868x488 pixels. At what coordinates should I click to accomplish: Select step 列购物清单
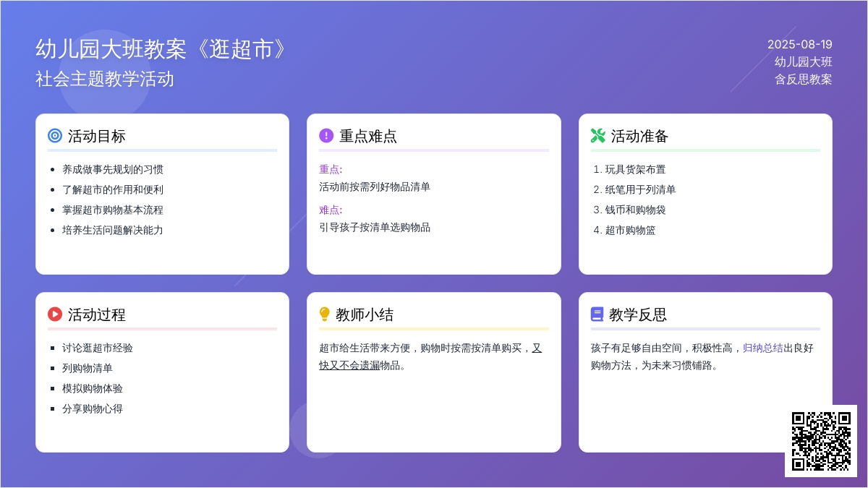[x=88, y=368]
